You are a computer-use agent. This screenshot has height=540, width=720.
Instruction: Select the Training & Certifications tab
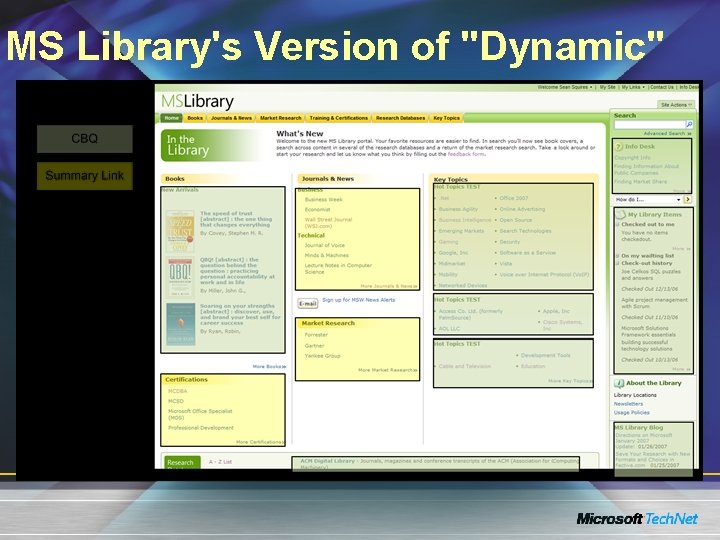tap(338, 118)
